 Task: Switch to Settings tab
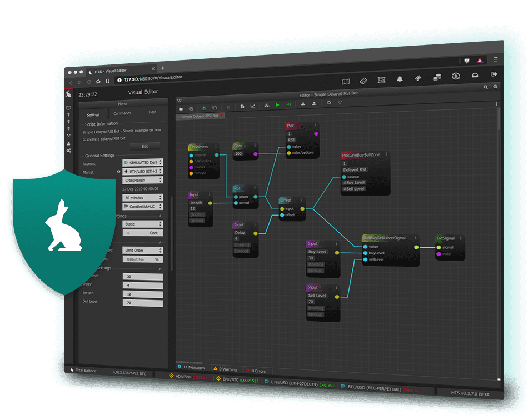click(93, 115)
